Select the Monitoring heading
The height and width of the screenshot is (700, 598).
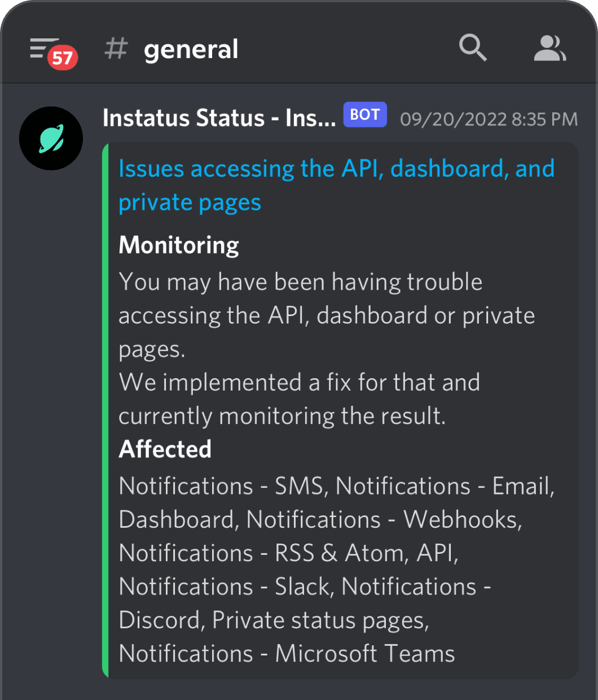point(179,245)
